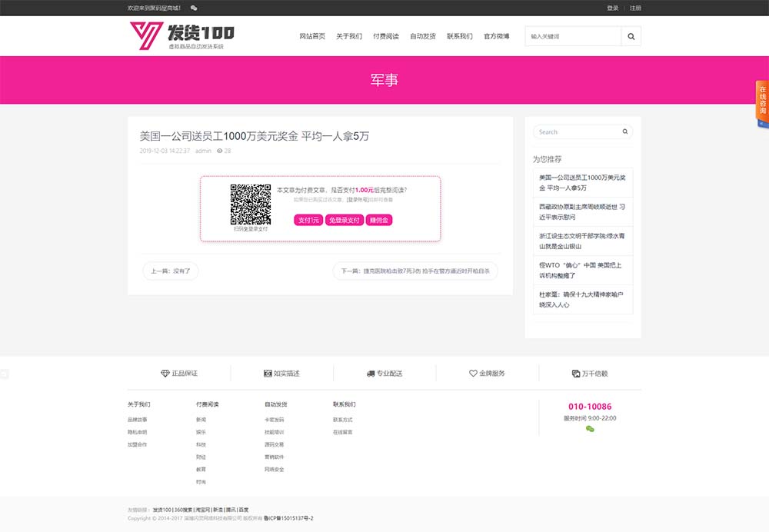This screenshot has width=769, height=532.
Task: Click friendly link 百度 in footer
Action: click(x=243, y=510)
